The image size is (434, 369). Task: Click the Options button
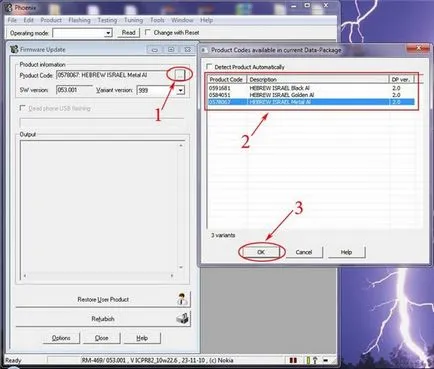tap(61, 338)
